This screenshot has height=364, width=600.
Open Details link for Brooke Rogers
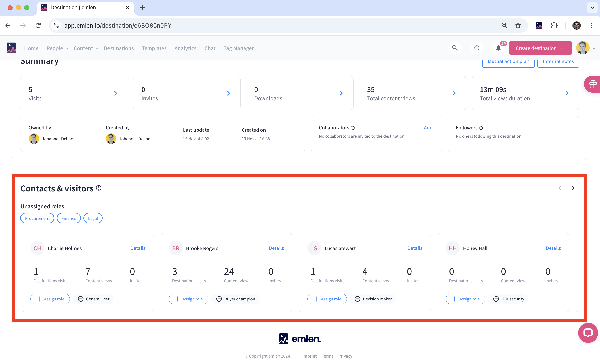click(276, 248)
